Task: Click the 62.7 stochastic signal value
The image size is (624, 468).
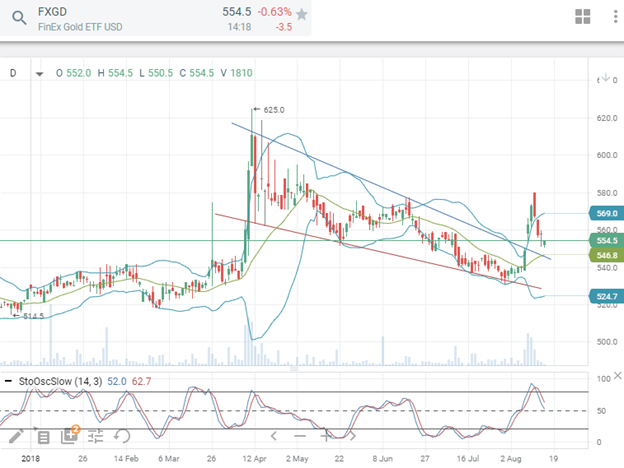Action: pyautogui.click(x=141, y=381)
